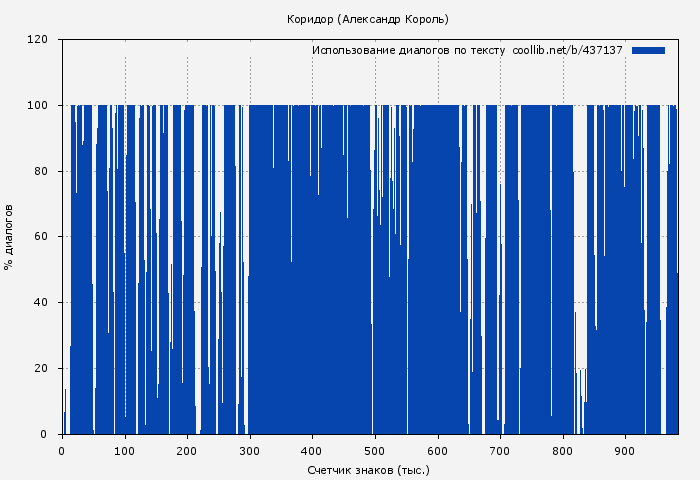
Task: Select the y-axis label "% диалогов"
Action: coord(10,237)
